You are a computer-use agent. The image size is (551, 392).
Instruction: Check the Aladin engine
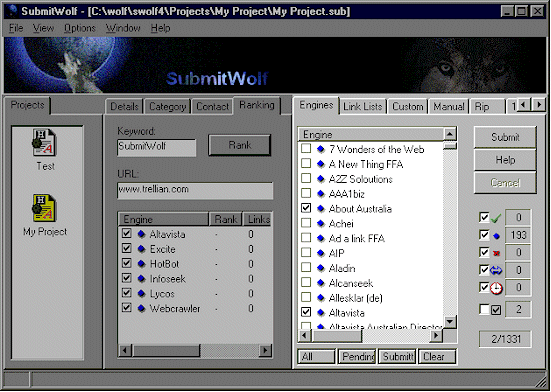coord(306,267)
